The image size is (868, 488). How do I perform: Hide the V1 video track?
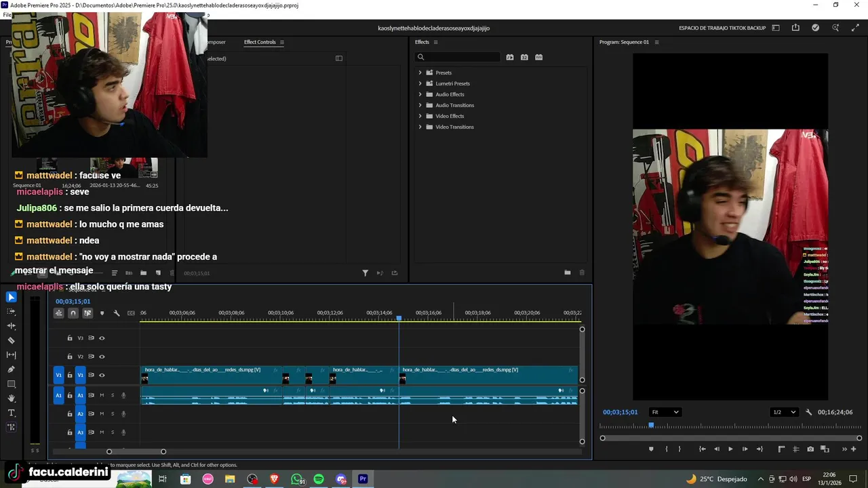coord(102,375)
